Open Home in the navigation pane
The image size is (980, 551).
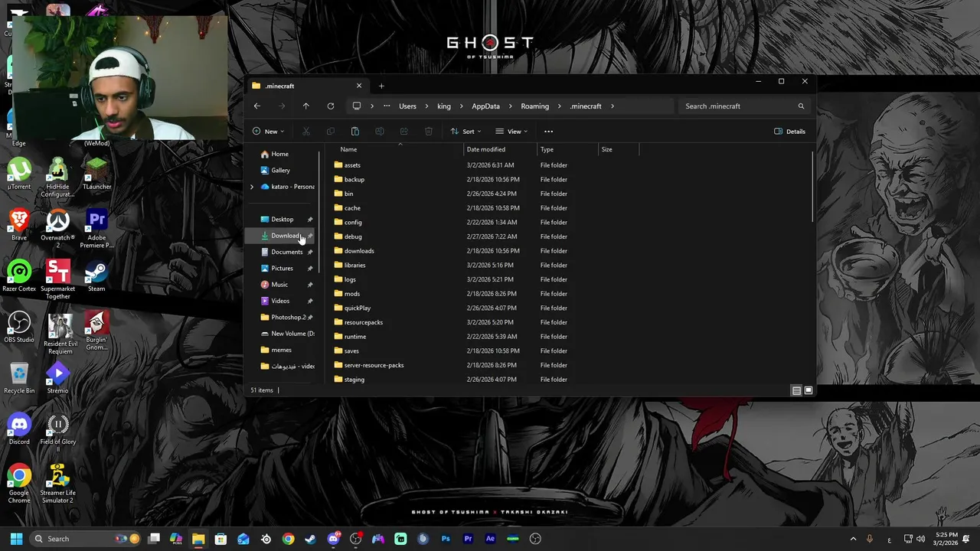[280, 154]
